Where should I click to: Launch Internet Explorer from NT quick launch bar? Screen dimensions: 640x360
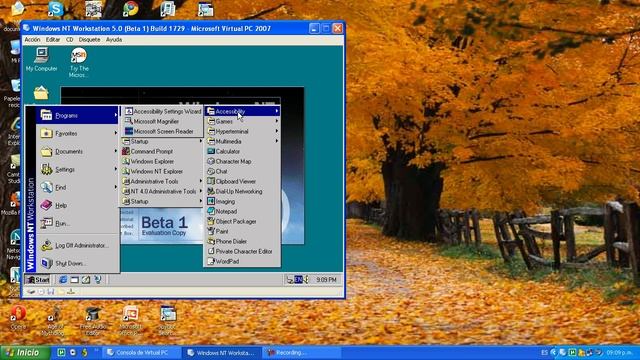[x=63, y=280]
